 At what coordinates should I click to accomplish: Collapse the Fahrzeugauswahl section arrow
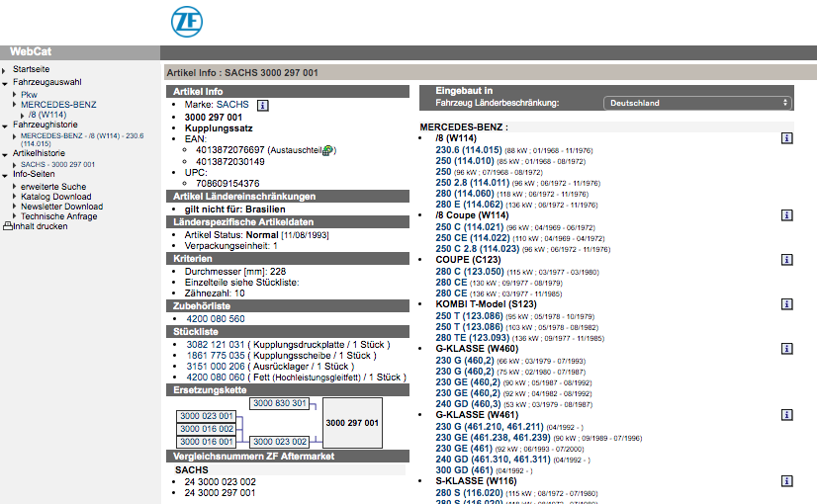coord(5,83)
